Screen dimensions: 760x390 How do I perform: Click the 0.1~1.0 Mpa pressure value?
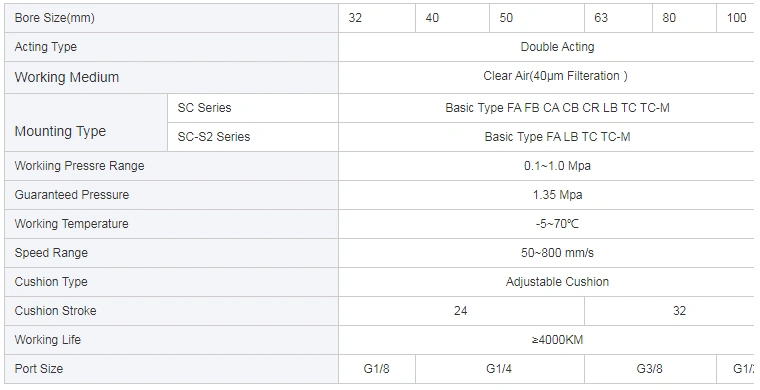click(x=557, y=166)
